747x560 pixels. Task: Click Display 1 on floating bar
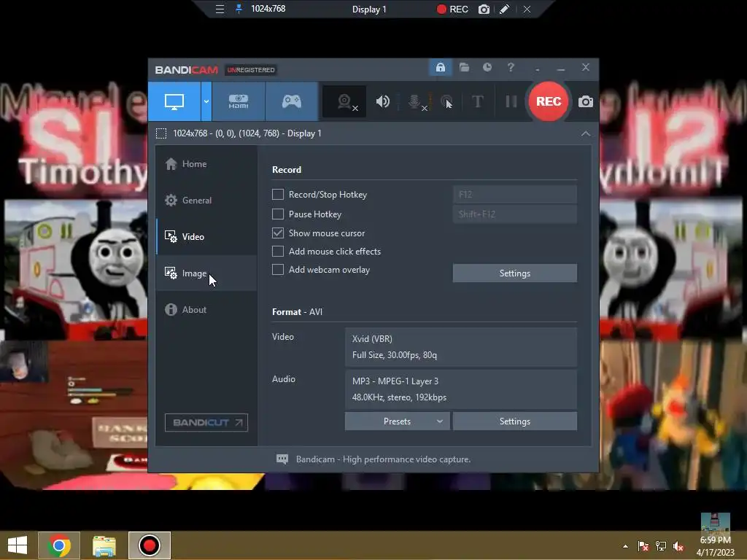coord(369,9)
